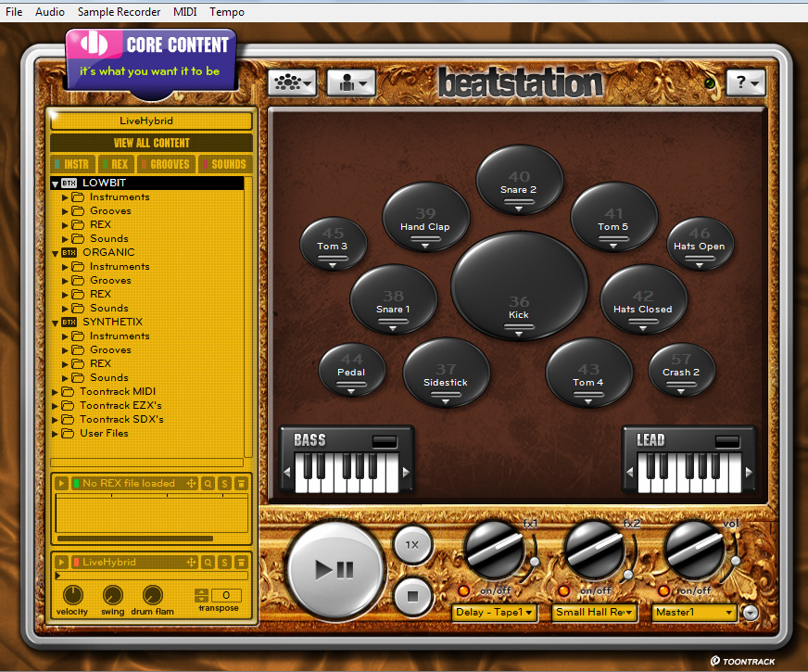
Task: Hit the Snare 2 pad 40
Action: tap(520, 179)
